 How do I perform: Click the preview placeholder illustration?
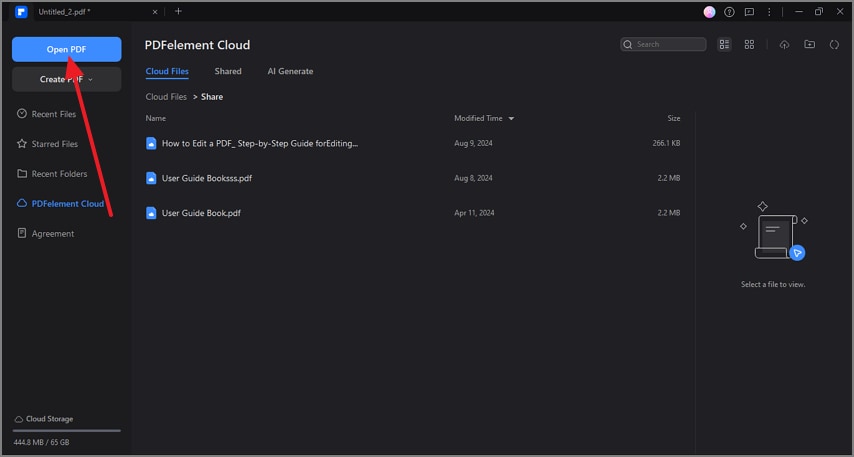coord(773,231)
